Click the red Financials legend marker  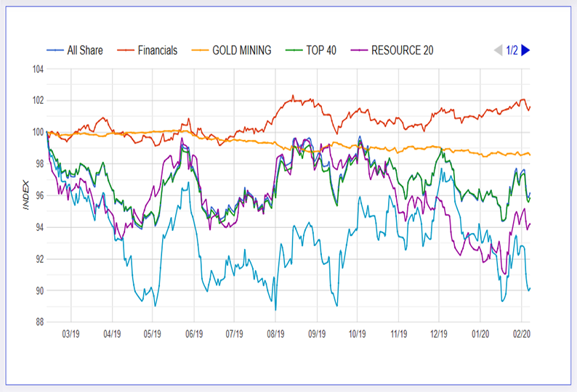point(126,51)
